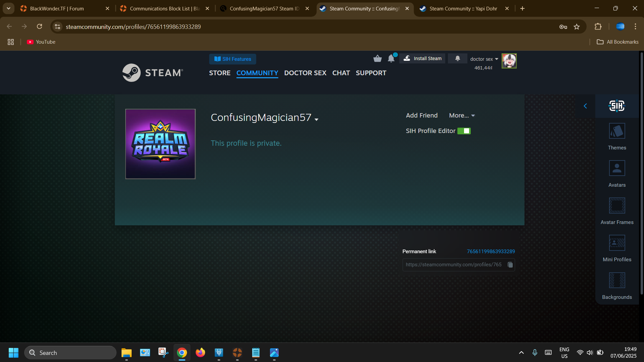This screenshot has width=644, height=362.
Task: Open the saved passwords key icon
Action: [563, 27]
